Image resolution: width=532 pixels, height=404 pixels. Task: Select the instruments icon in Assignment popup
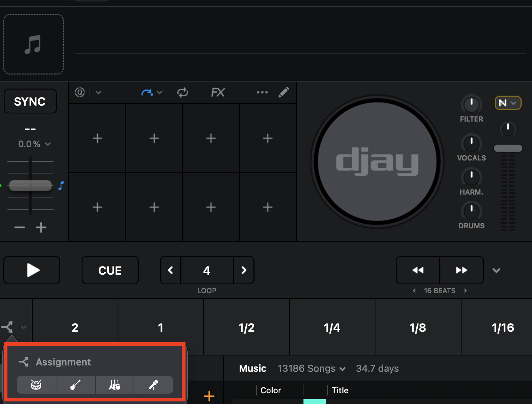115,385
